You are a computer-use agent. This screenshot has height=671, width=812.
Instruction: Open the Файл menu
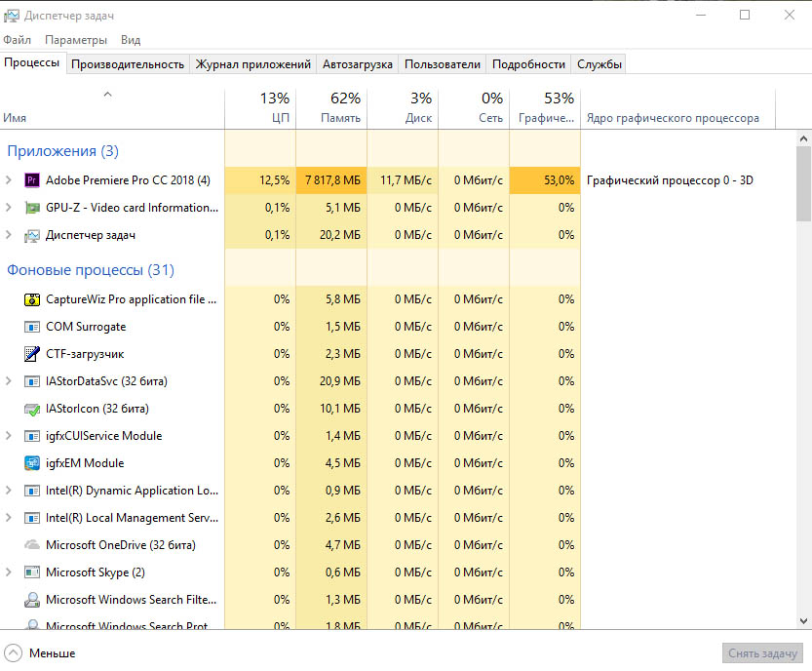click(x=18, y=40)
